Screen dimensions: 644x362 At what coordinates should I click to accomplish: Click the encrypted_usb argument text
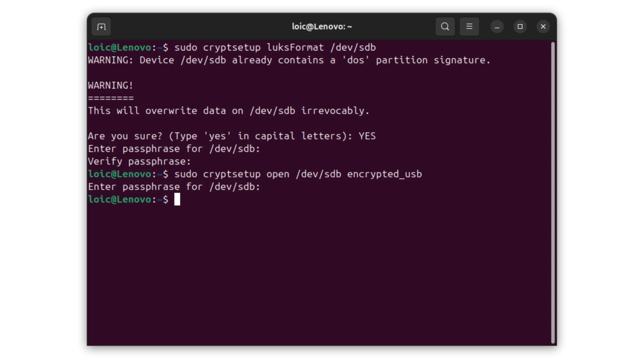coord(384,174)
